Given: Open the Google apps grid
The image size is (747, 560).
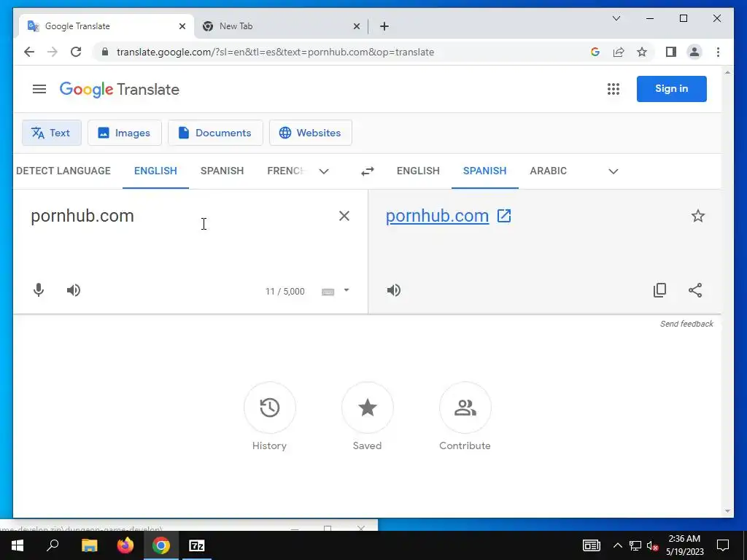Looking at the screenshot, I should (613, 89).
